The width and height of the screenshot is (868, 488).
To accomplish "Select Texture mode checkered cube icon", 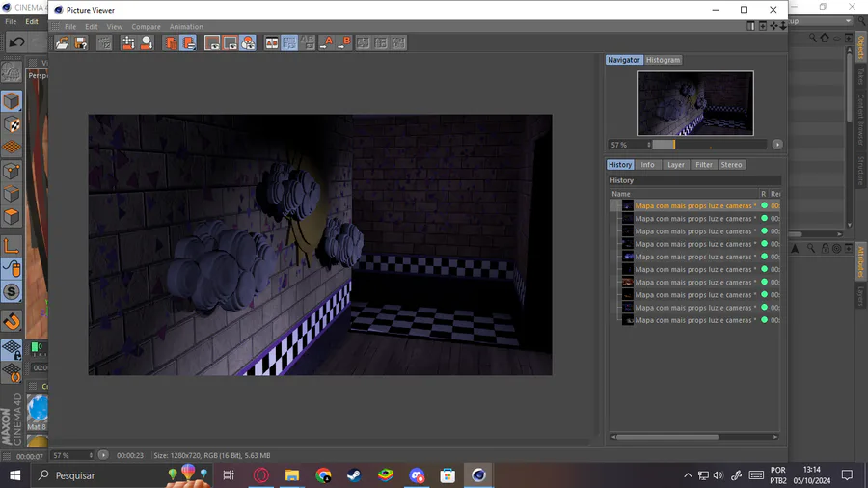I will tap(11, 124).
